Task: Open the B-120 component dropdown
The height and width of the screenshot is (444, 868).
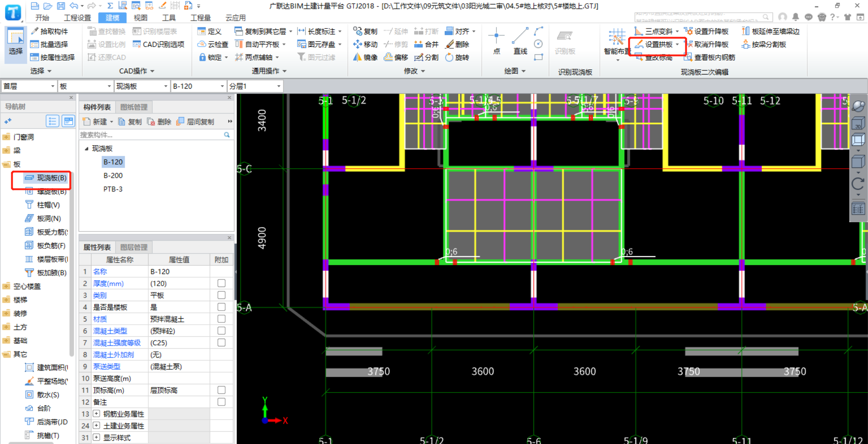Action: (198, 86)
